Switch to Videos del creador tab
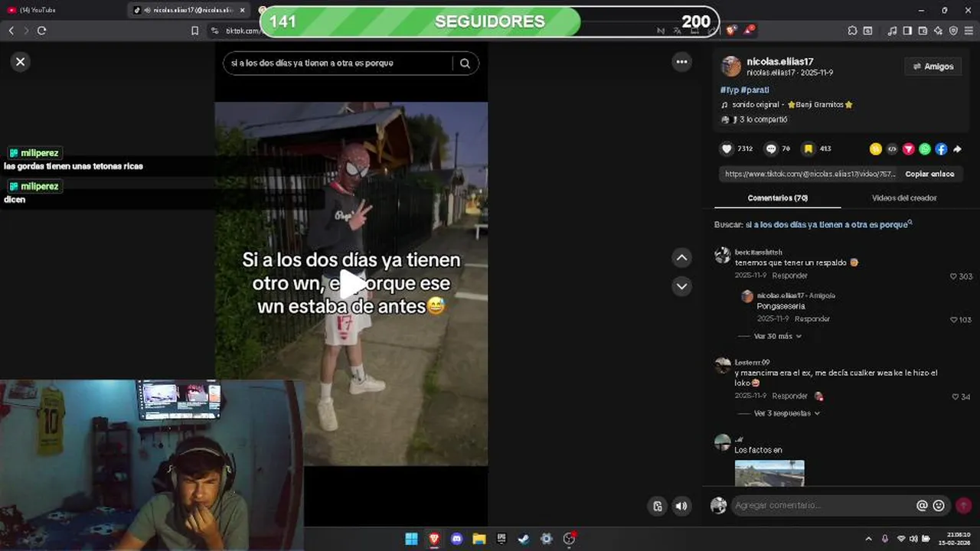This screenshot has width=980, height=551. coord(904,197)
